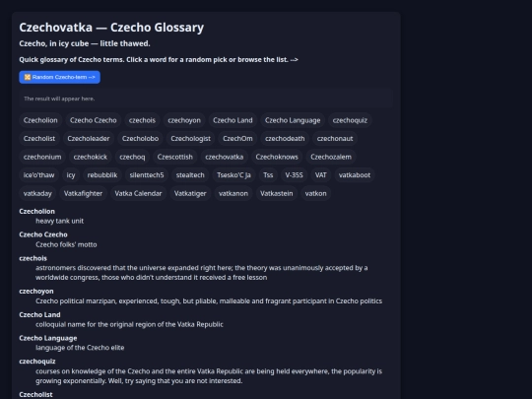This screenshot has width=532, height=399.
Task: Open the Tsesko'C Ja chip
Action: pos(233,175)
